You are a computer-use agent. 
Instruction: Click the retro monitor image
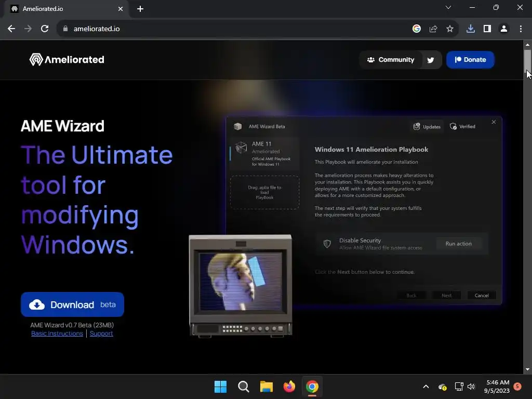click(x=241, y=286)
